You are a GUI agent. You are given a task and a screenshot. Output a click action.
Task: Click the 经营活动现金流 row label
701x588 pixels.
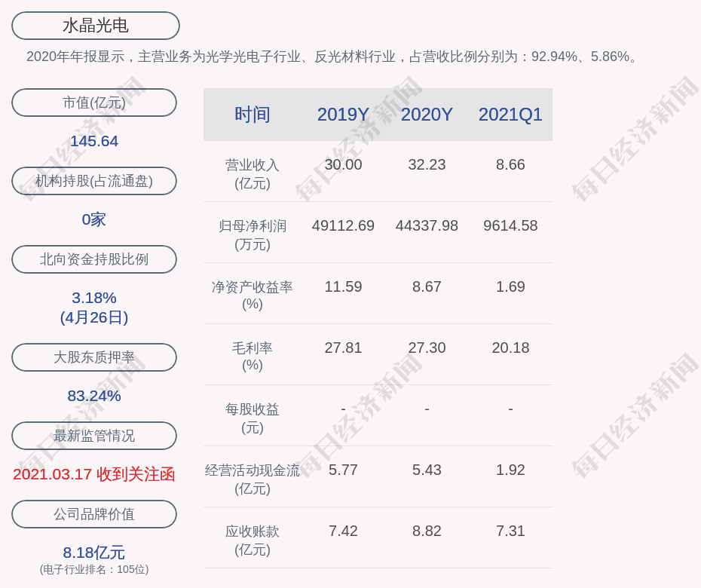[x=253, y=479]
